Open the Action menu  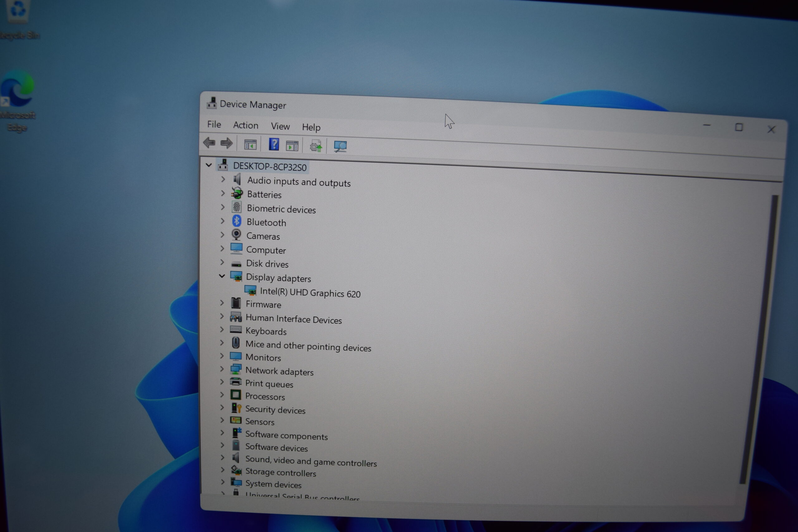[246, 125]
